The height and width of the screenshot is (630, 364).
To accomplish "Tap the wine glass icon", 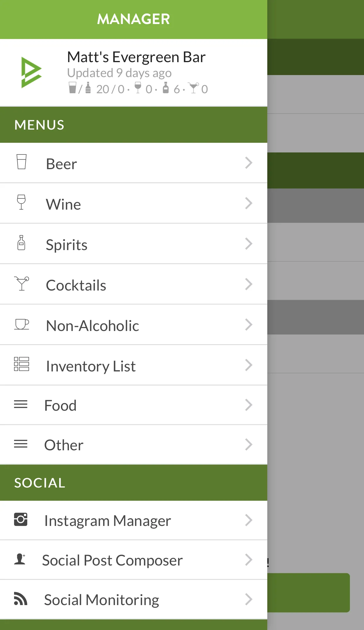I will point(21,202).
